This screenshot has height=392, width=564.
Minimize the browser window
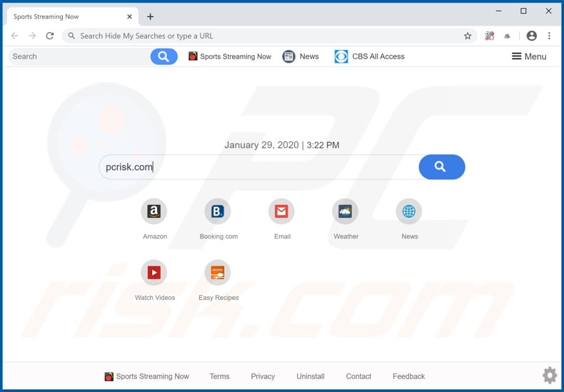pyautogui.click(x=498, y=11)
